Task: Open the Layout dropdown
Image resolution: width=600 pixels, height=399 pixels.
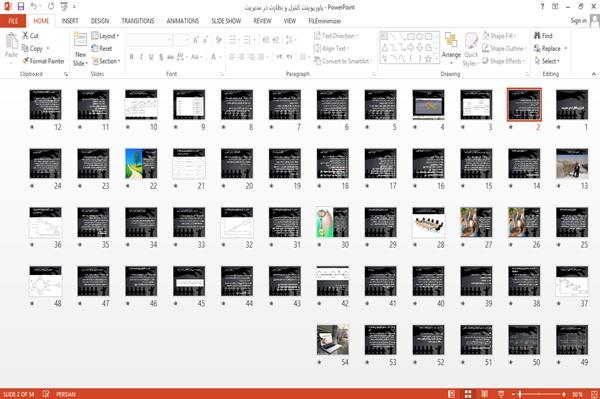Action: click(x=105, y=36)
